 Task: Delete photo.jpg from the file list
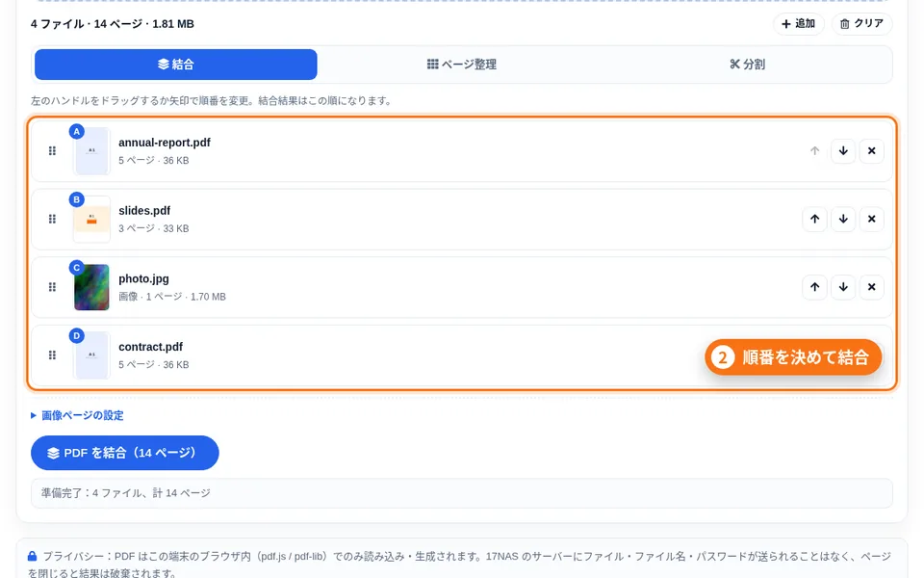872,287
